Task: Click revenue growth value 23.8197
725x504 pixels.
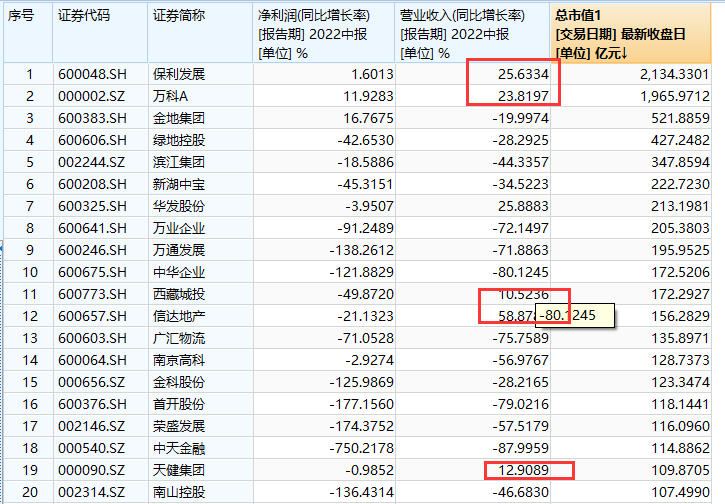Action: point(523,96)
